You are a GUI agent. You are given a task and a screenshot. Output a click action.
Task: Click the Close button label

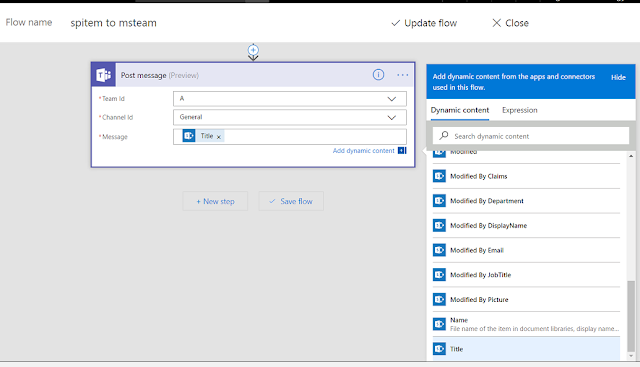click(517, 23)
